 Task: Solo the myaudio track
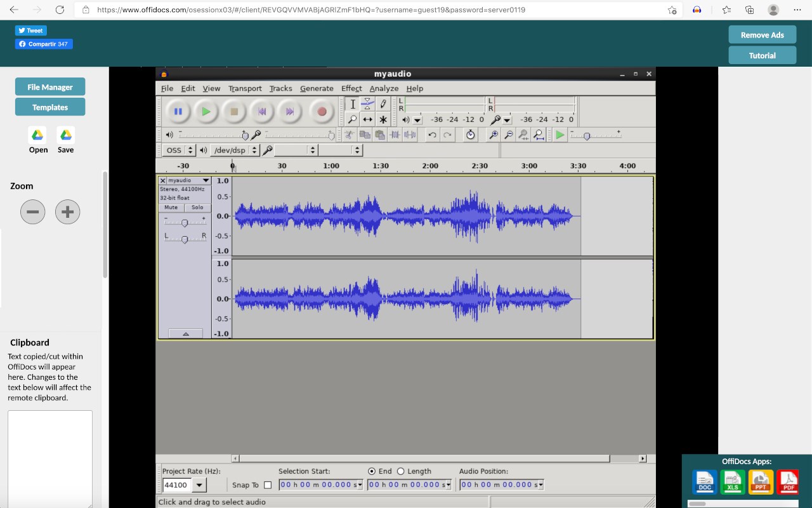[197, 208]
